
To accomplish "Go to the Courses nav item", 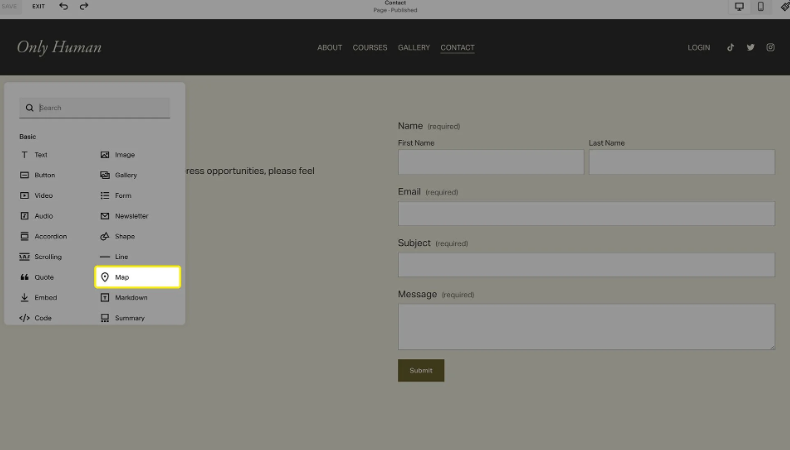I will (x=370, y=47).
